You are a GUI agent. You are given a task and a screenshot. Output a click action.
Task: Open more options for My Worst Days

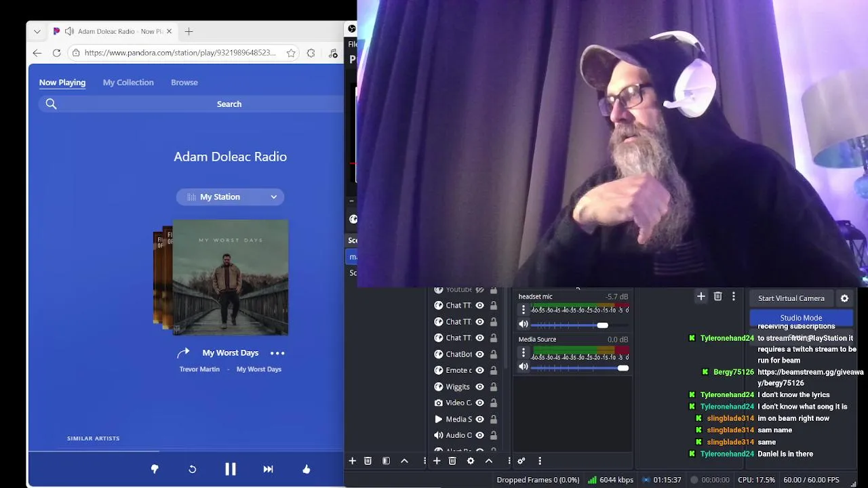(x=277, y=353)
